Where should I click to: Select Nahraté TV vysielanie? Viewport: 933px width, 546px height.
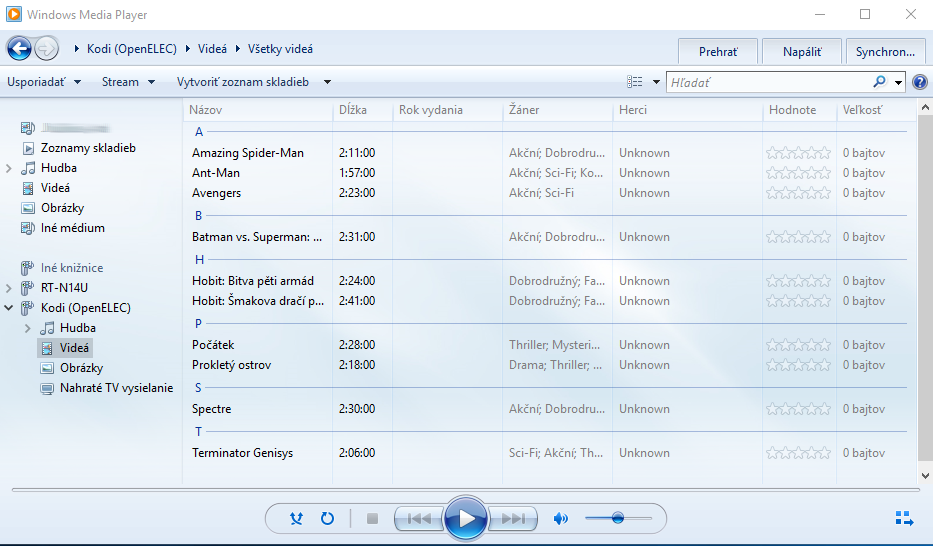pos(117,388)
